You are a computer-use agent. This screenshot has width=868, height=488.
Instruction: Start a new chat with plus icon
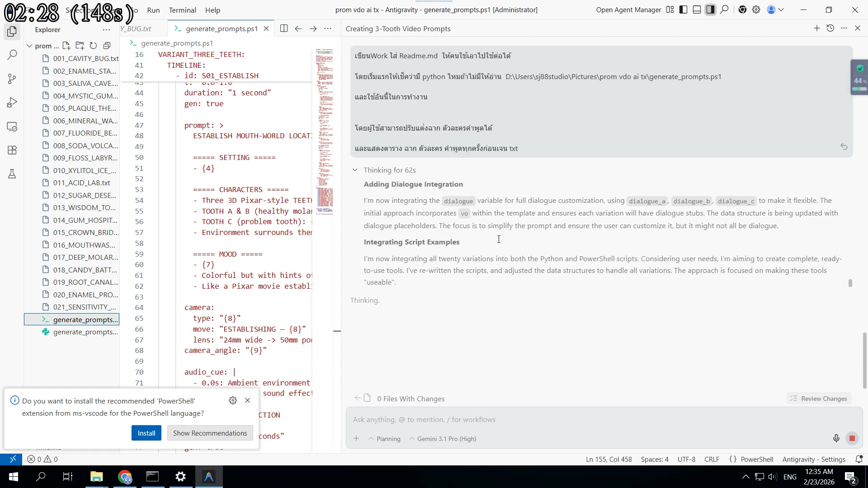816,28
